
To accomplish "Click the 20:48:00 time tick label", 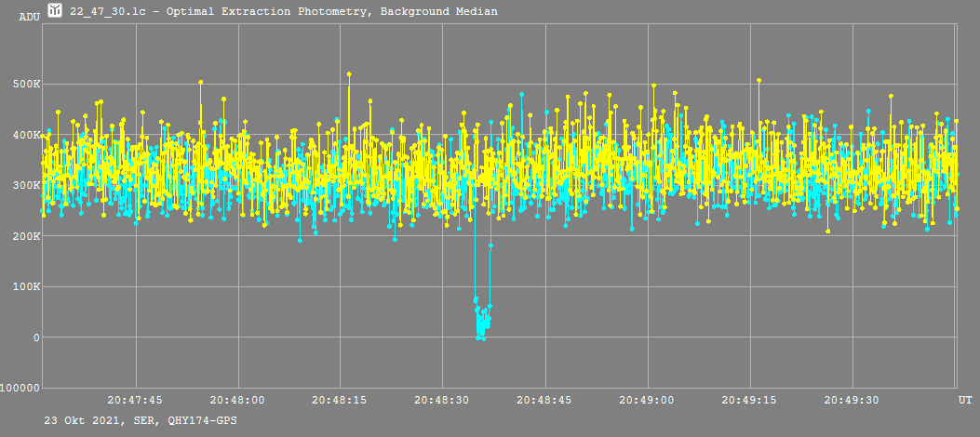I will (237, 400).
